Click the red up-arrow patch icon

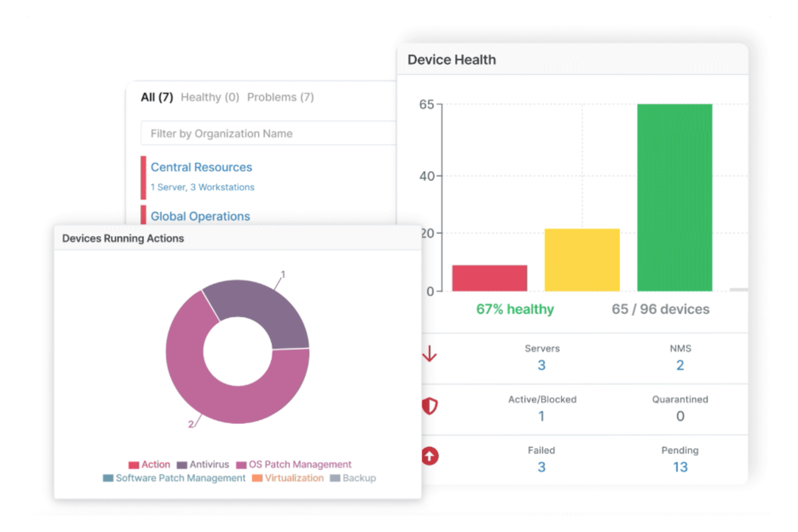[430, 457]
